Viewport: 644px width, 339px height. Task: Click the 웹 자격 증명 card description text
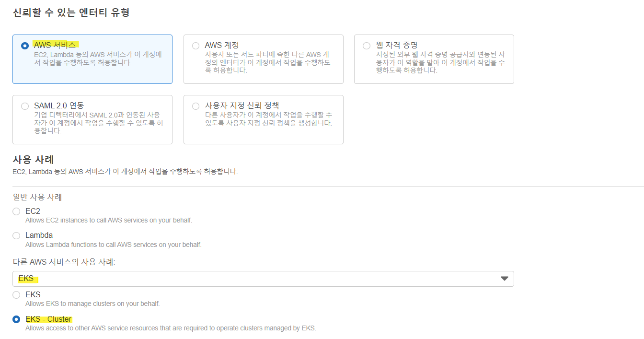(440, 62)
